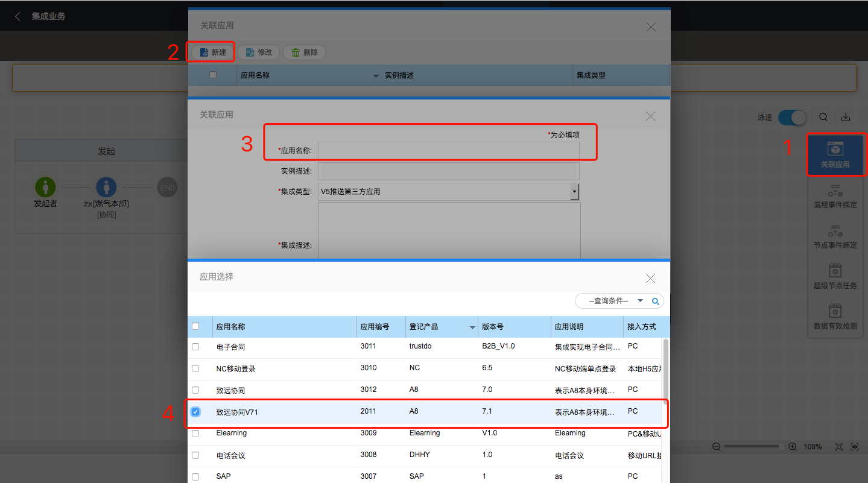Click the 应用名称 input field
The height and width of the screenshot is (483, 868).
point(448,151)
